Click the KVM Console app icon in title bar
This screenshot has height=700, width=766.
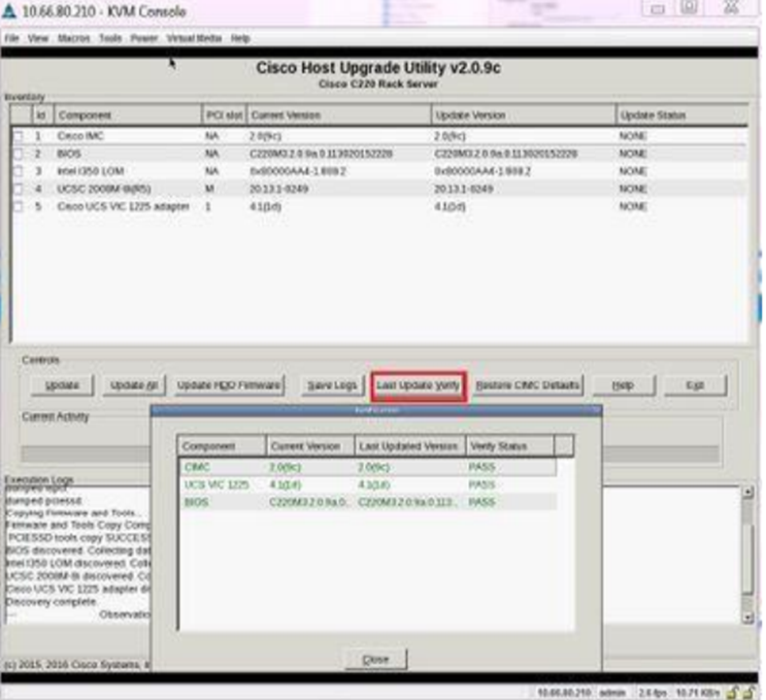point(10,12)
